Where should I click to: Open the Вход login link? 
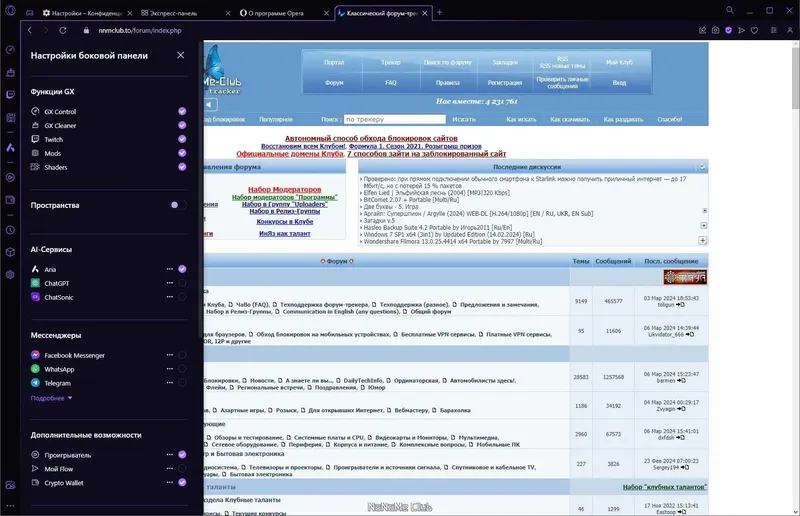click(x=619, y=83)
